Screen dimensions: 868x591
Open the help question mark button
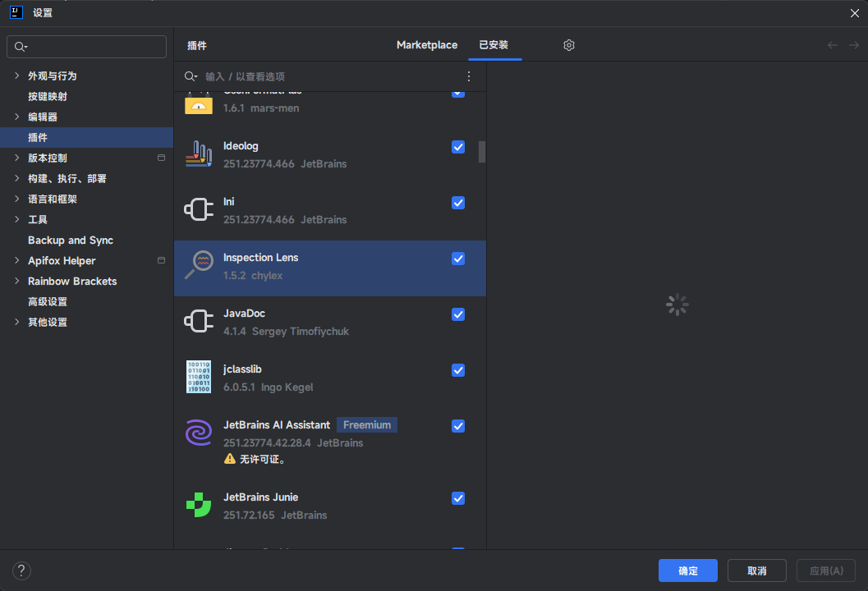[x=22, y=570]
